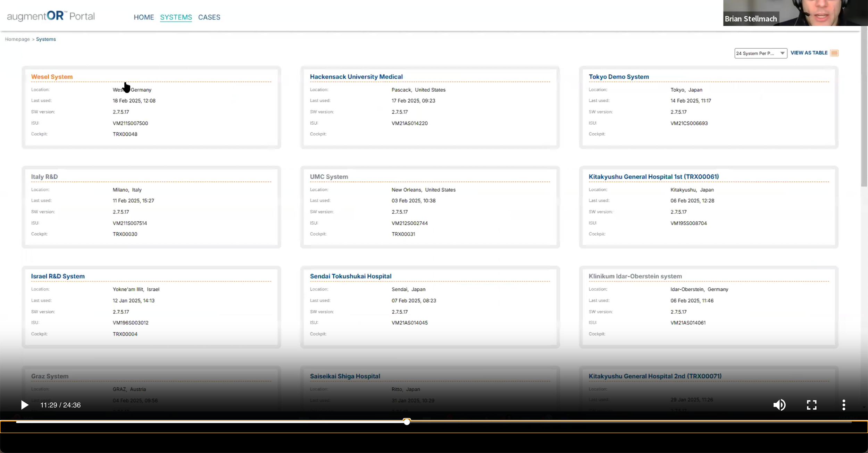Open Hackensack University Medical system

356,77
